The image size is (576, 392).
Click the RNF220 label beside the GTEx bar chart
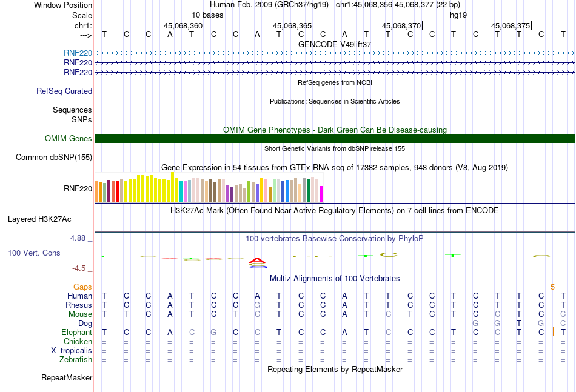click(x=78, y=188)
